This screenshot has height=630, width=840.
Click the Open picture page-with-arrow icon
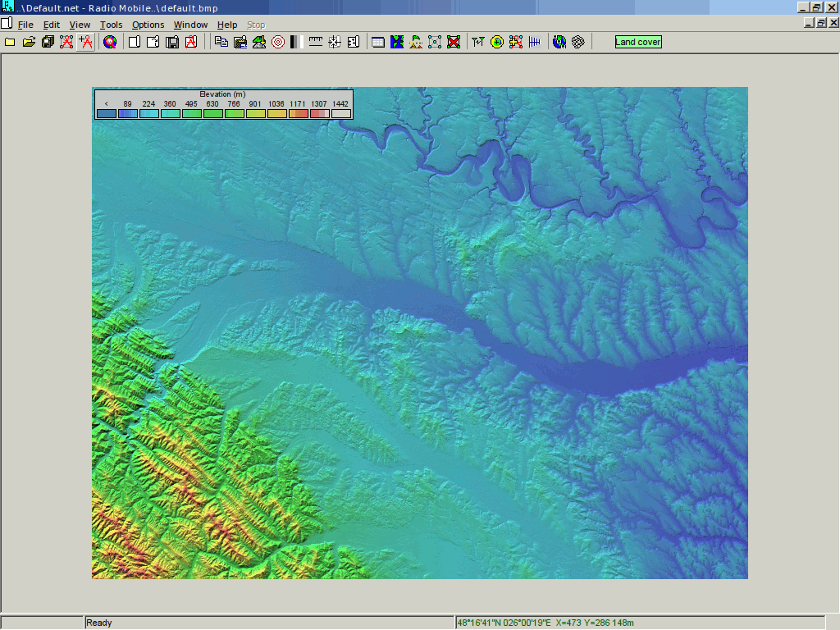click(x=153, y=42)
